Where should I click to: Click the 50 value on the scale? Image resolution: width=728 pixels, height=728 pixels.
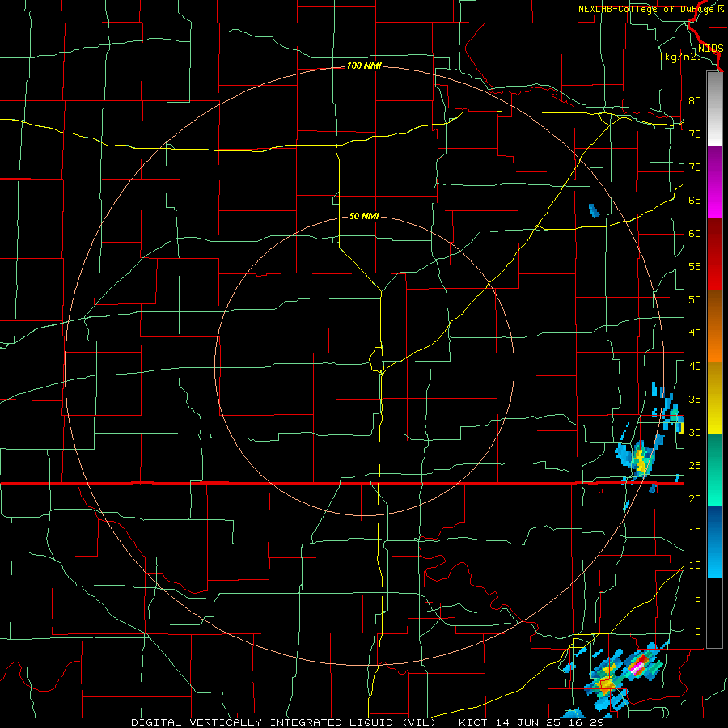(x=695, y=300)
